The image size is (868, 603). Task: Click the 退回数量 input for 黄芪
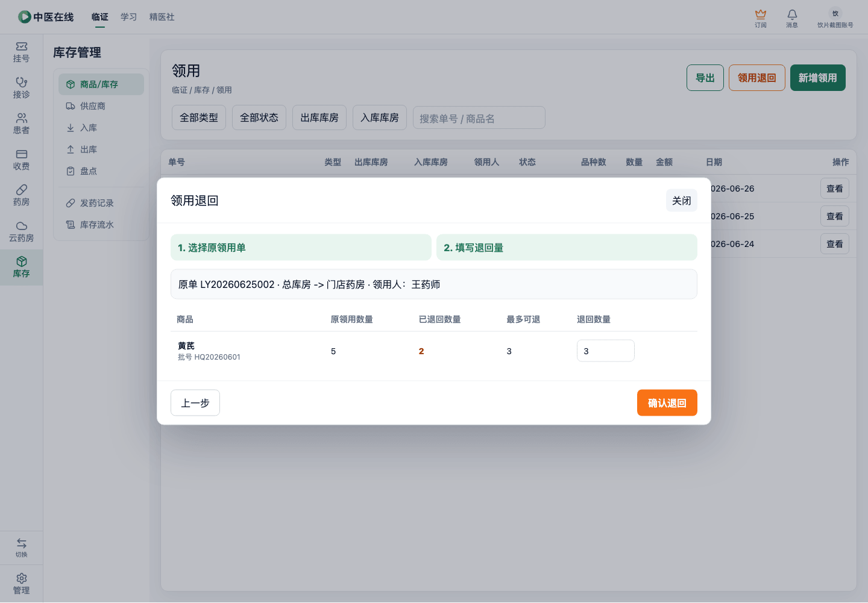click(606, 351)
